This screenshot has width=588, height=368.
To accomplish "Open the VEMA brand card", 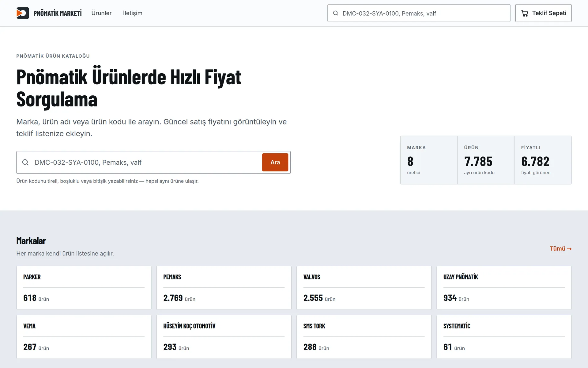I will pos(84,337).
